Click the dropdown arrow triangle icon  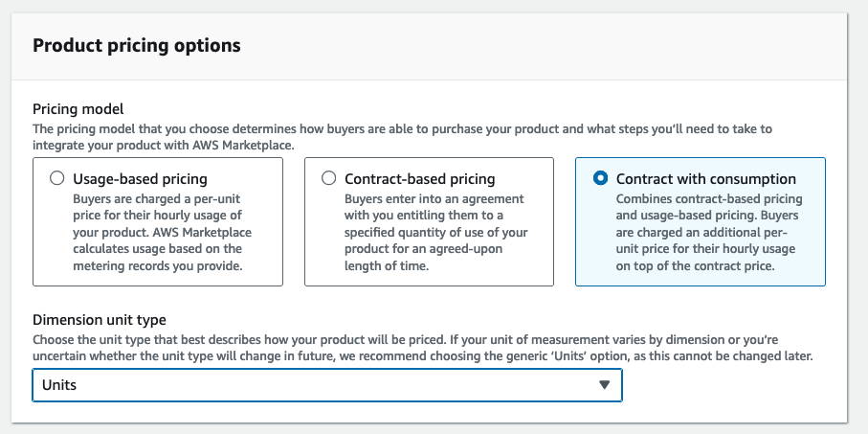604,385
